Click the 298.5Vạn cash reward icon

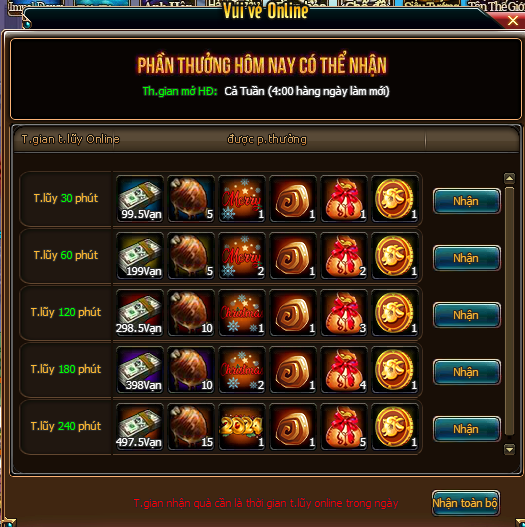click(x=140, y=313)
